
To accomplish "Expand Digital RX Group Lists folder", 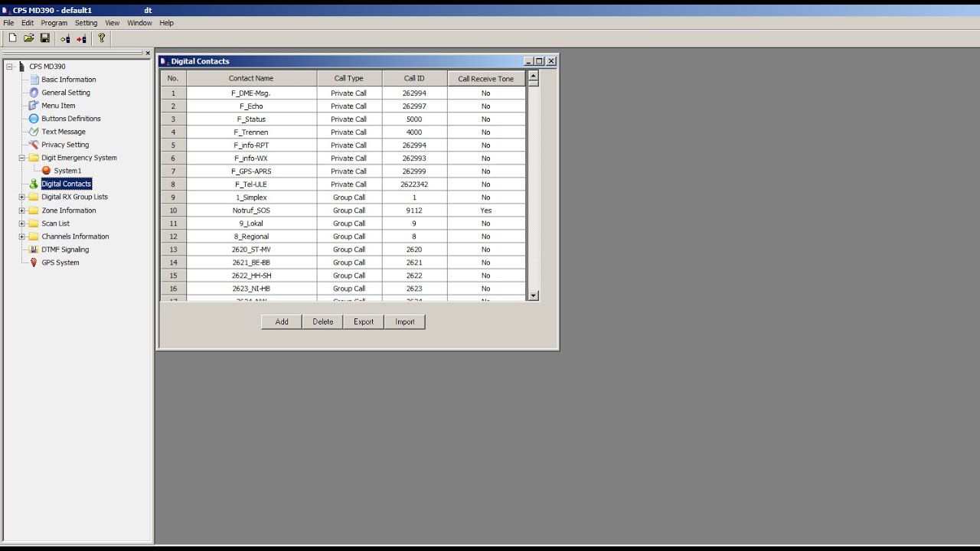I will (x=22, y=197).
